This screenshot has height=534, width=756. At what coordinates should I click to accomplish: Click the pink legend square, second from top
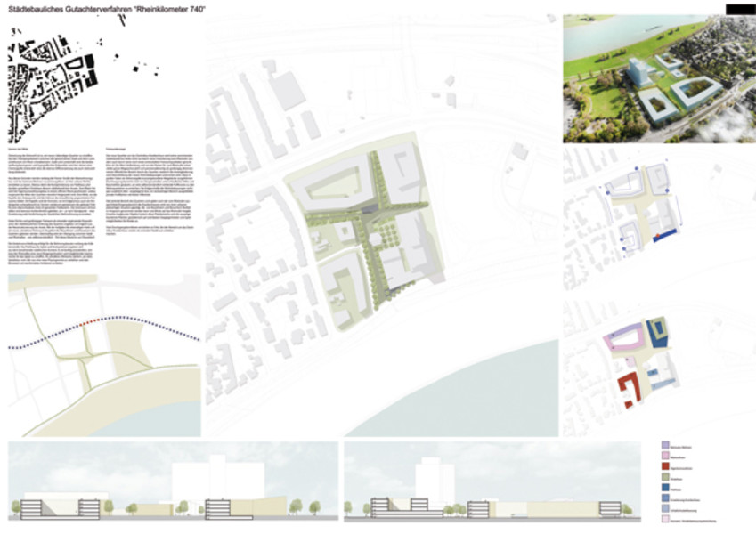(666, 456)
